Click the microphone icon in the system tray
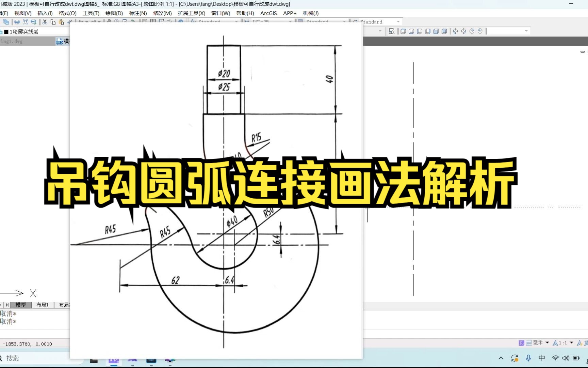The image size is (588, 368). 528,358
